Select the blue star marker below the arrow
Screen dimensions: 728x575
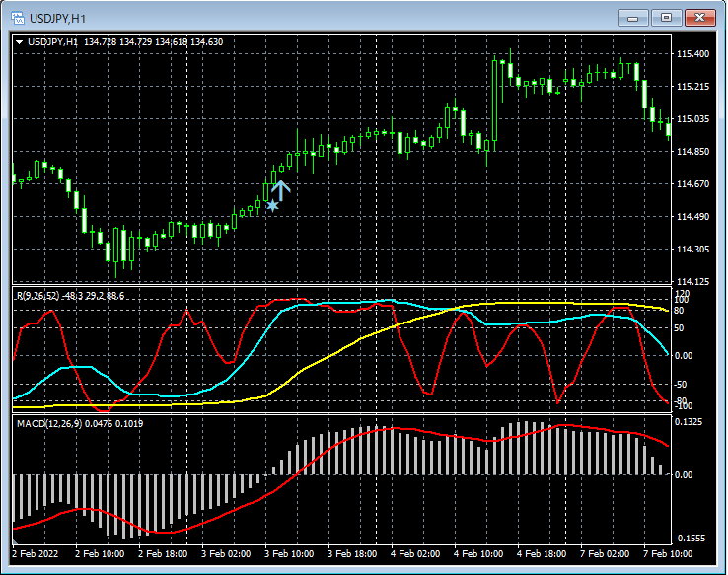(272, 206)
